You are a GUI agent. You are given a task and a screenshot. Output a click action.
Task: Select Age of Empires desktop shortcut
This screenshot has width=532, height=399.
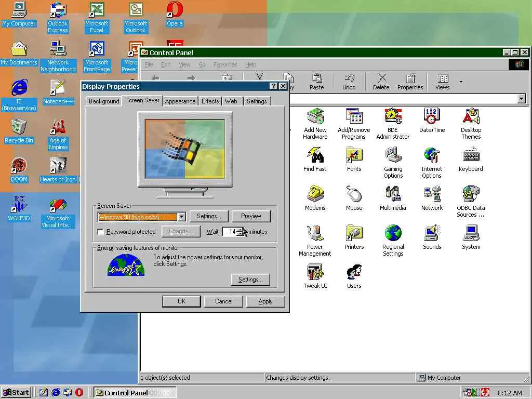pyautogui.click(x=58, y=134)
